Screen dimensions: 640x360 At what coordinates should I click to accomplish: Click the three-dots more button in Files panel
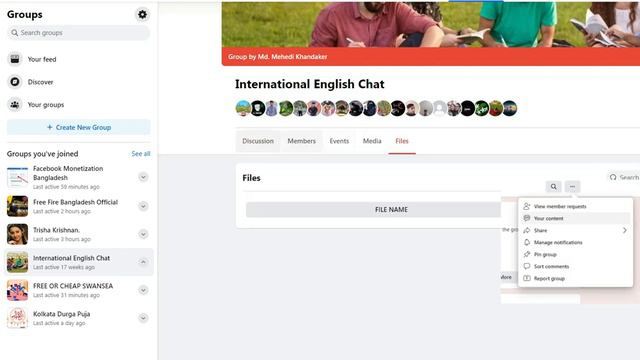[x=572, y=187]
